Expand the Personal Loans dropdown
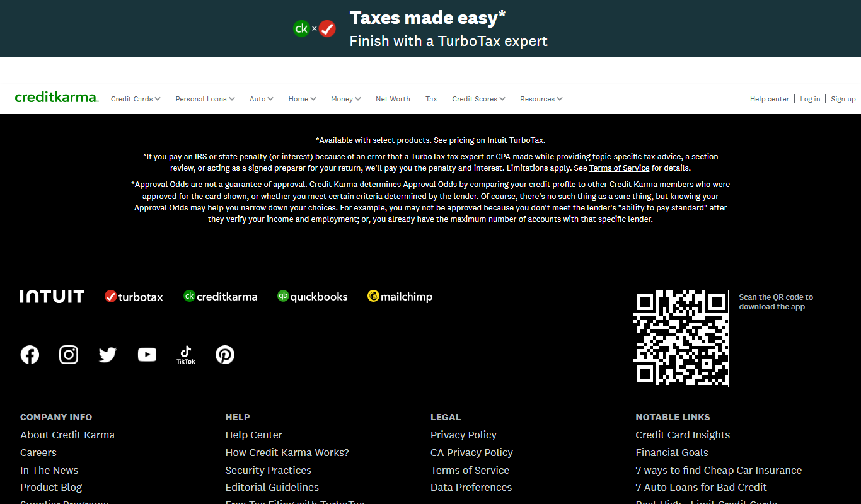This screenshot has height=504, width=861. click(x=205, y=99)
